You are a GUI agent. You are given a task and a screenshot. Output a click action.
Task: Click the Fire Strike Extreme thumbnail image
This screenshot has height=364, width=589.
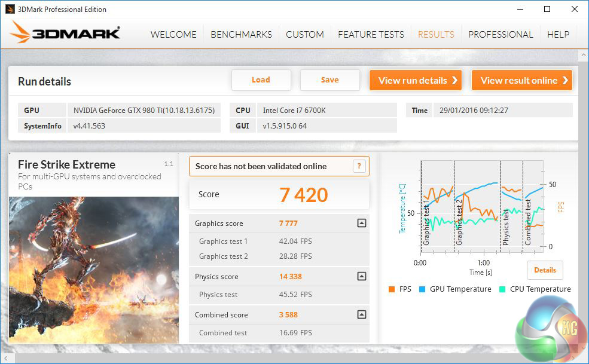[93, 270]
